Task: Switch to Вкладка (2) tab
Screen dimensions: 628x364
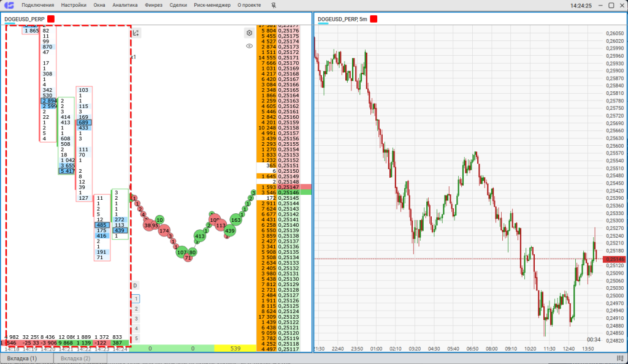Action: tap(75, 358)
